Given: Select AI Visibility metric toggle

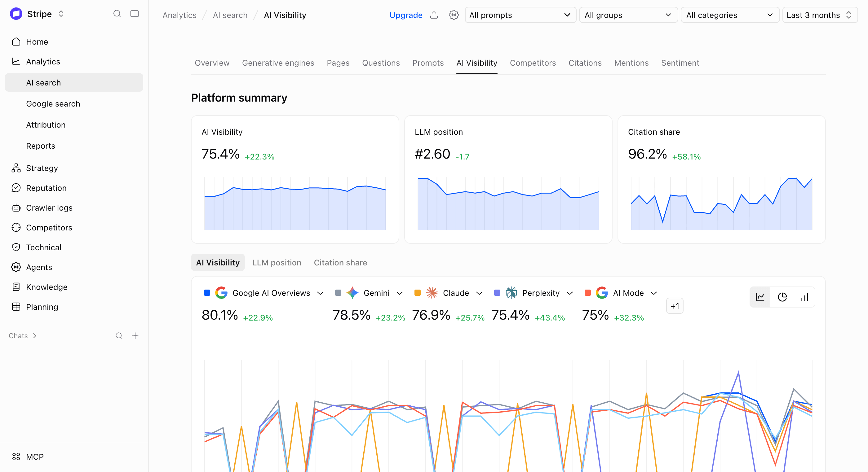Looking at the screenshot, I should pos(218,263).
